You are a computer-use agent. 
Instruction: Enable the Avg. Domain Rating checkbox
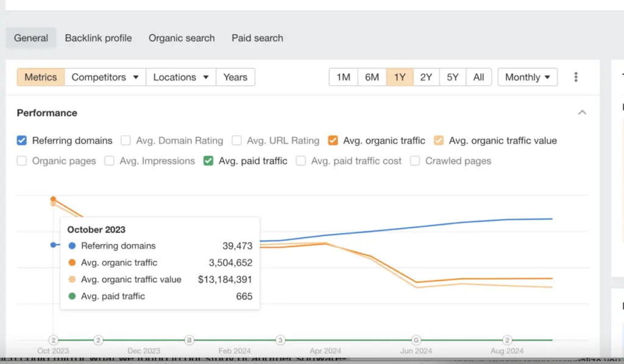(126, 141)
